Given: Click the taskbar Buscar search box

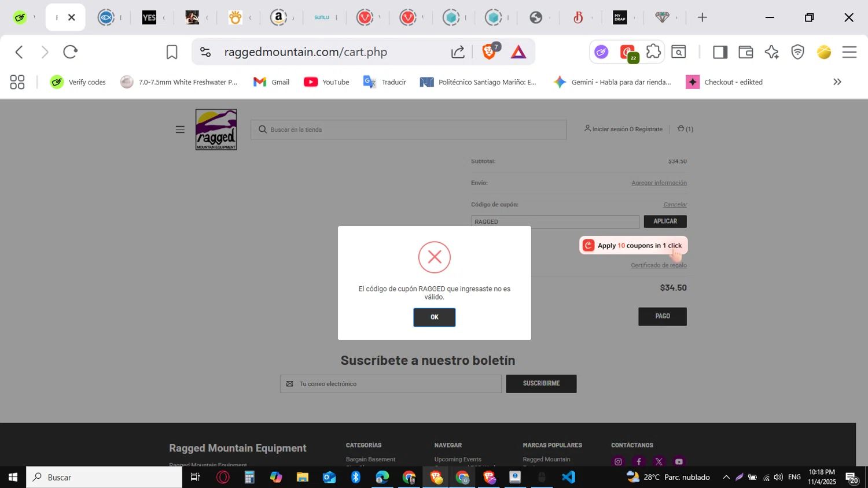Looking at the screenshot, I should 104,477.
